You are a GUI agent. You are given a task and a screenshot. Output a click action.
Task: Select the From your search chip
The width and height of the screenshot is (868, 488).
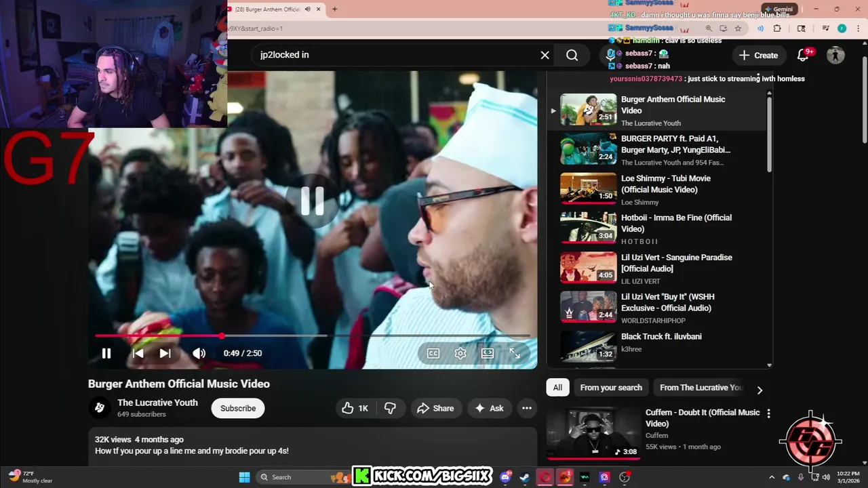click(x=611, y=388)
